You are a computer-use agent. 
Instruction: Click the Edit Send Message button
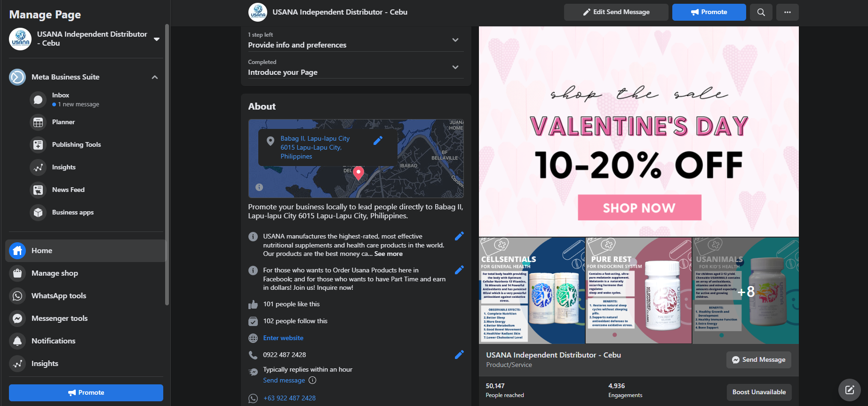click(616, 12)
